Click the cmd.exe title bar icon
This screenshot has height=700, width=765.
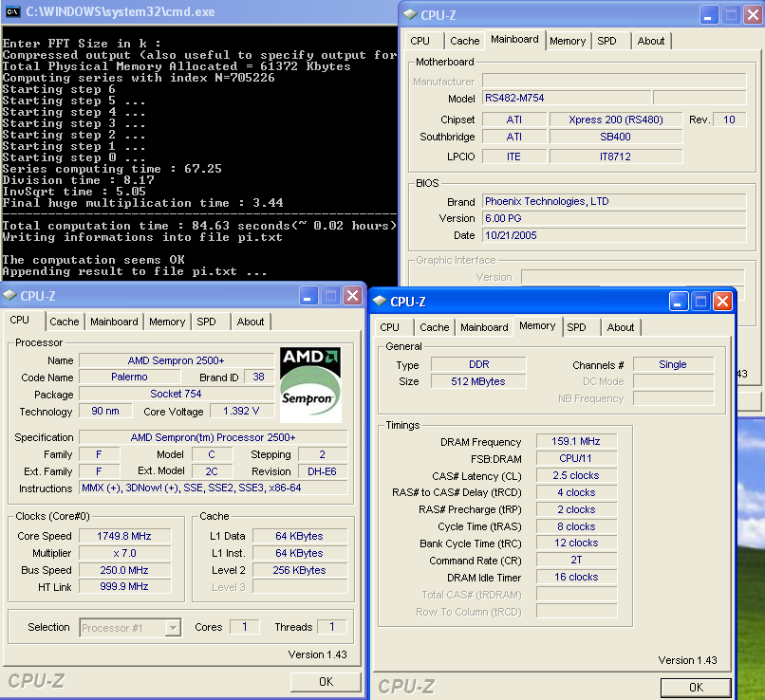tap(12, 11)
